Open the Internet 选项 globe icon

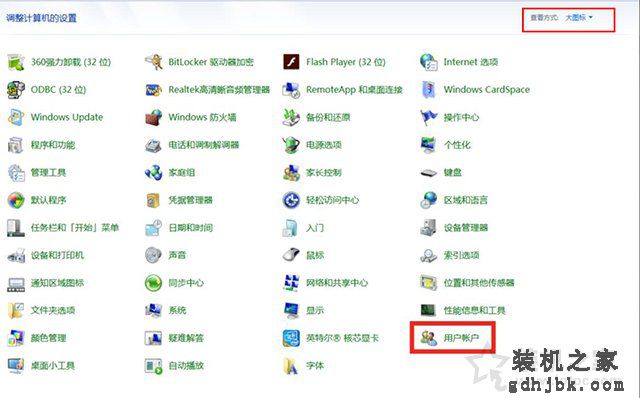(x=429, y=62)
